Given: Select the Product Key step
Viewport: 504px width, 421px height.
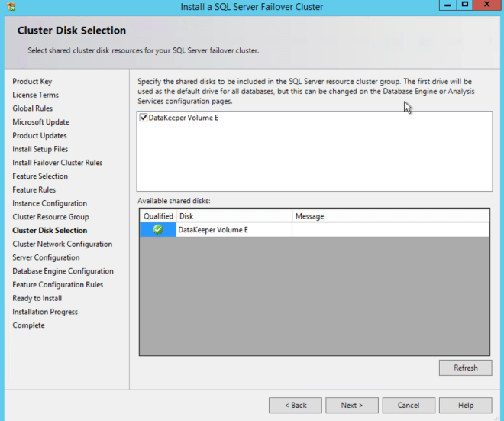Looking at the screenshot, I should 32,82.
